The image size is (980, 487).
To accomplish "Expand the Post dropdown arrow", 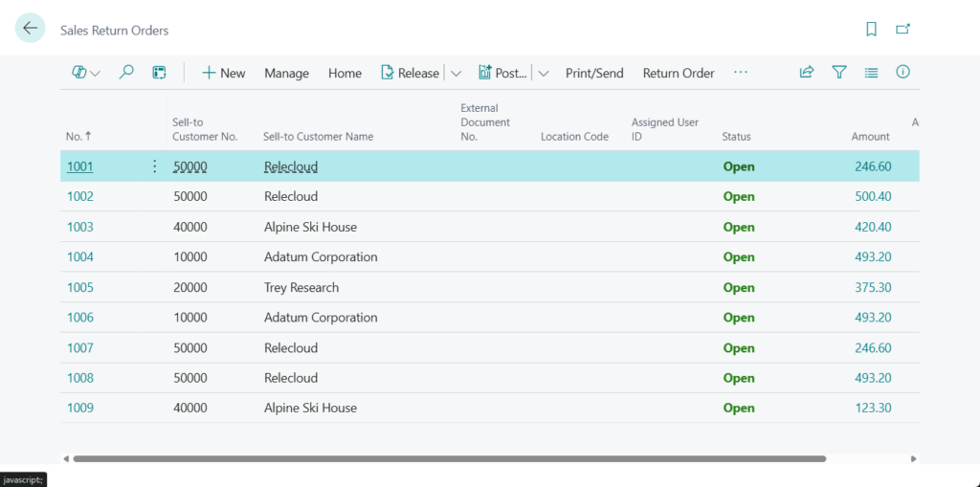I will coord(544,74).
